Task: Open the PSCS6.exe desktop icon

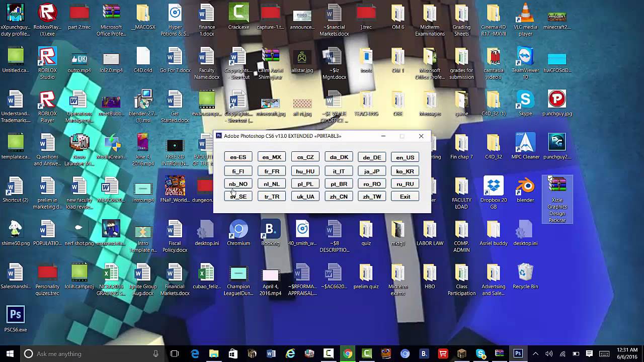Action: 15,319
